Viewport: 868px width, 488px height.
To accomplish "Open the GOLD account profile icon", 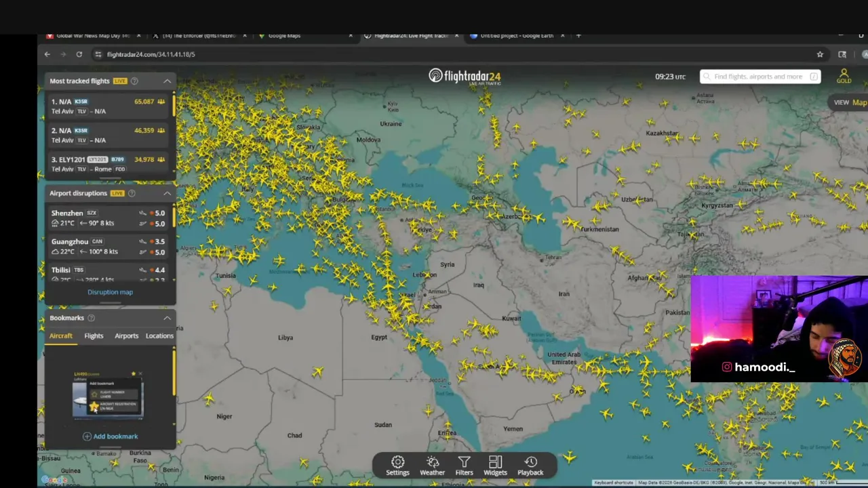I will tap(844, 76).
